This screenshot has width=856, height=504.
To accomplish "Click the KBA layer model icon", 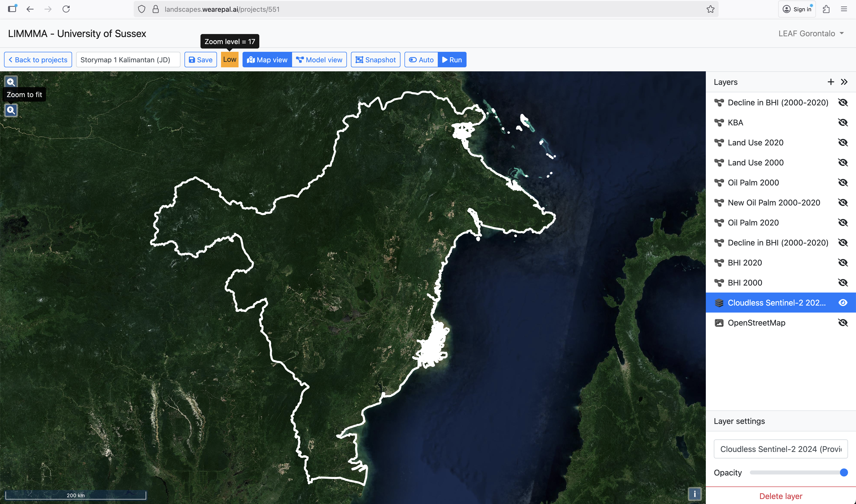I will pos(719,123).
